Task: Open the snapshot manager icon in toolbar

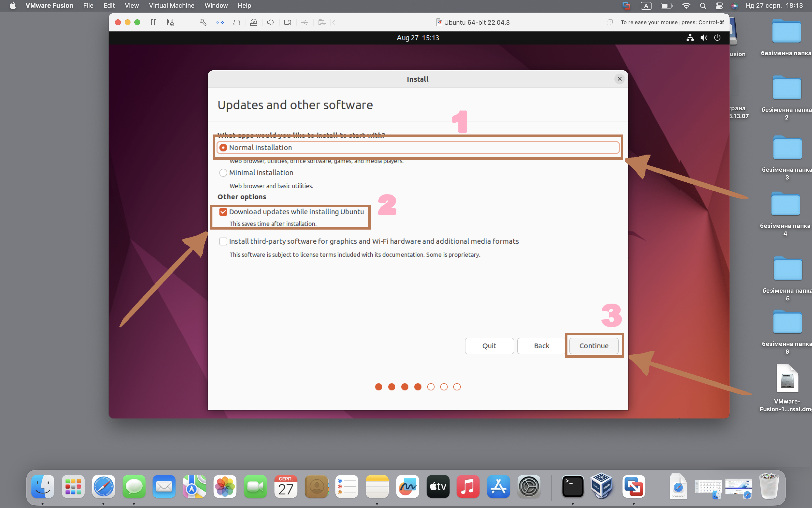Action: [170, 22]
